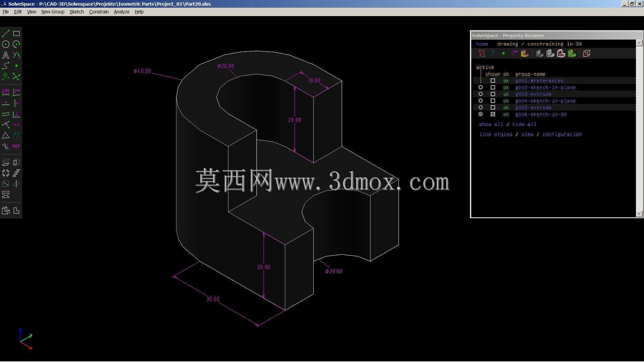Screen dimensions: 644x362
Task: Click Property Browser scrollbar down arrow
Action: (639, 214)
